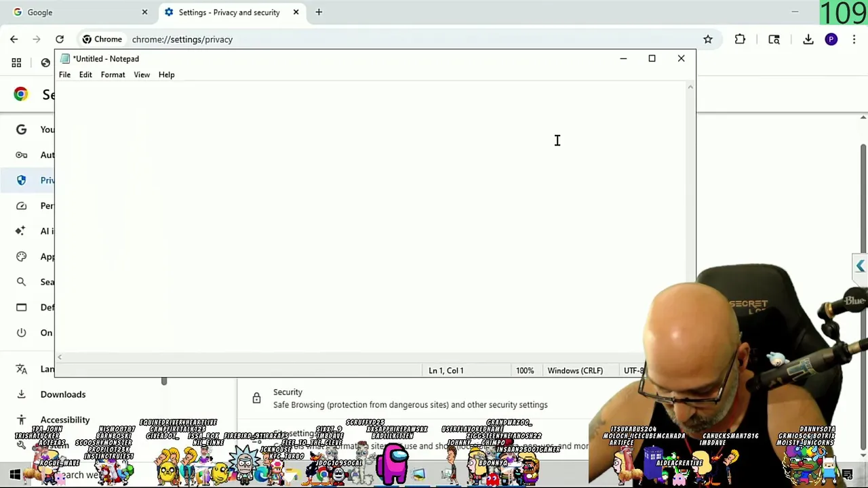Open Appearance palette icon in sidebar
Image resolution: width=868 pixels, height=488 pixels.
21,256
